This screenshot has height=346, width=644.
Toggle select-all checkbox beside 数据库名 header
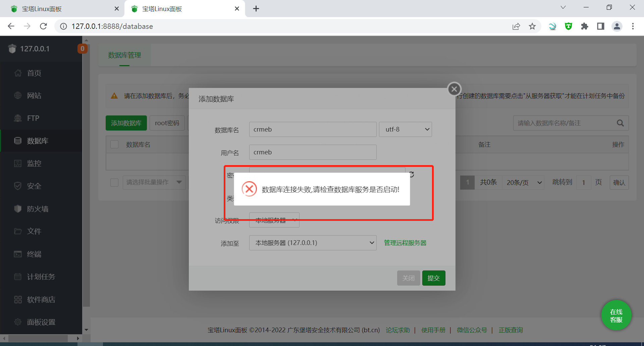point(114,144)
